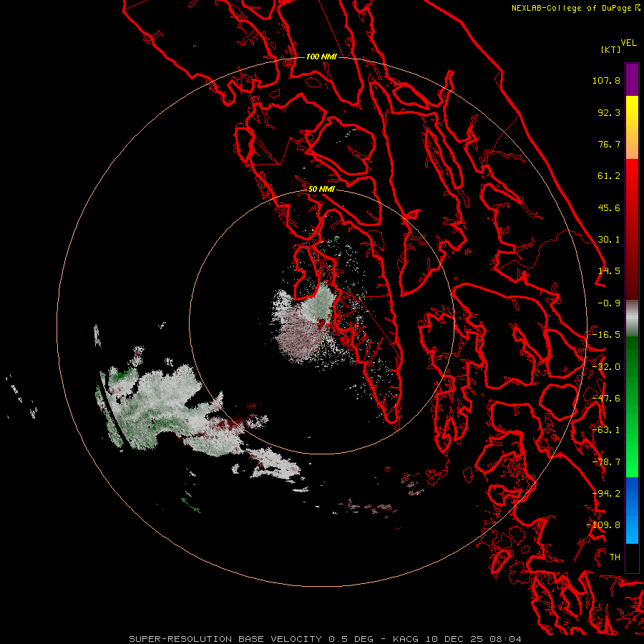Viewport: 644px width, 644px height.
Task: Click the TH legend label
Action: pyautogui.click(x=615, y=557)
